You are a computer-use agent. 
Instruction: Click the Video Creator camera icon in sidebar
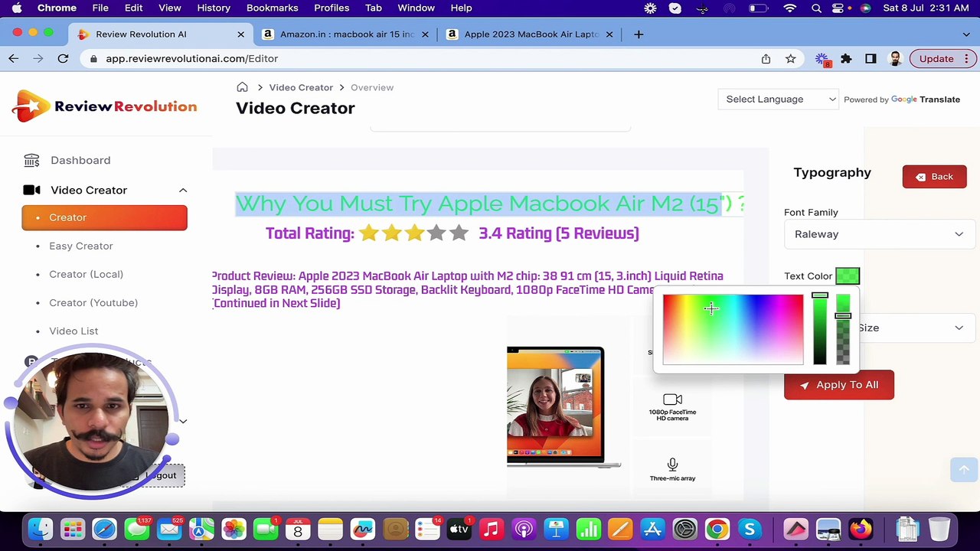point(31,190)
